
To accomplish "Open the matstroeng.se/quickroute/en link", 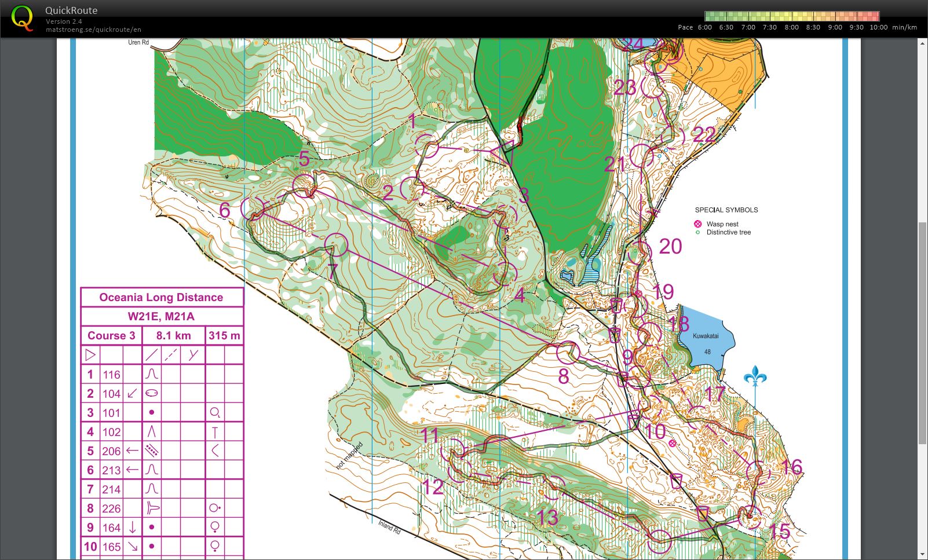I will 93,30.
